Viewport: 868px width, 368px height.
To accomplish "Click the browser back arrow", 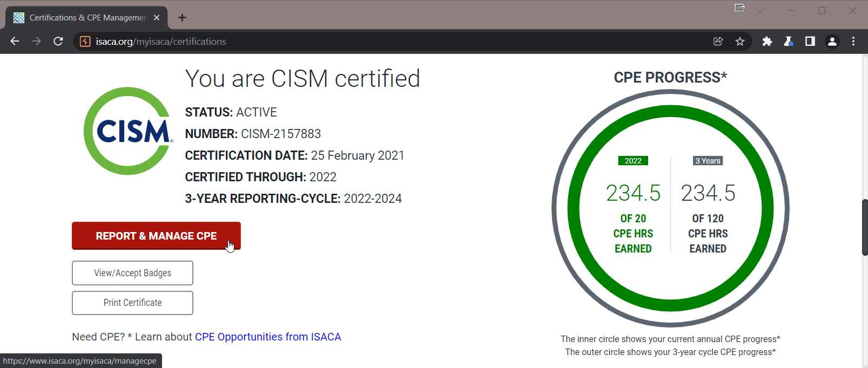I will [15, 42].
